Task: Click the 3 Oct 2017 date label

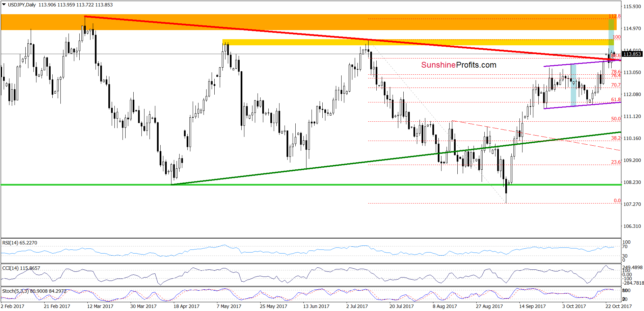Action: tap(574, 306)
